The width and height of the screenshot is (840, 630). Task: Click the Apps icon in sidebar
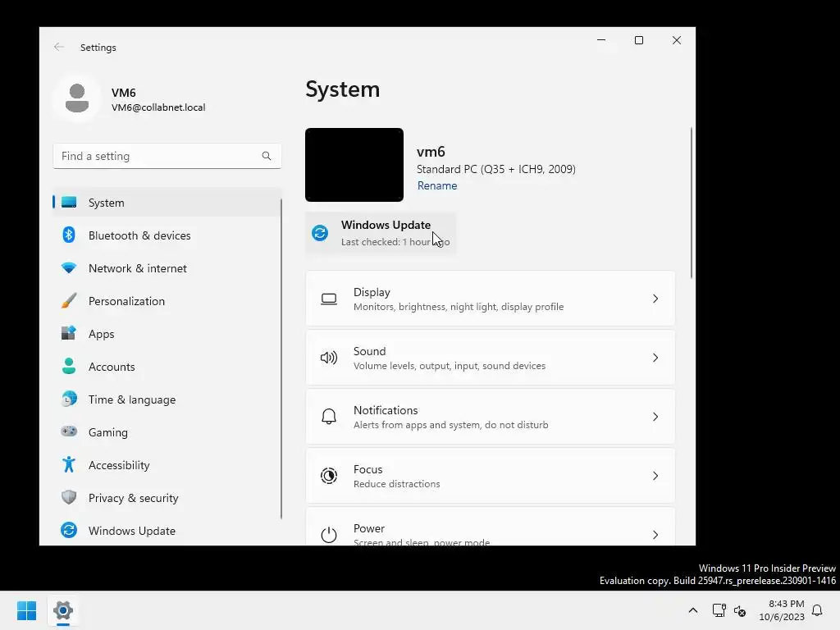click(69, 333)
